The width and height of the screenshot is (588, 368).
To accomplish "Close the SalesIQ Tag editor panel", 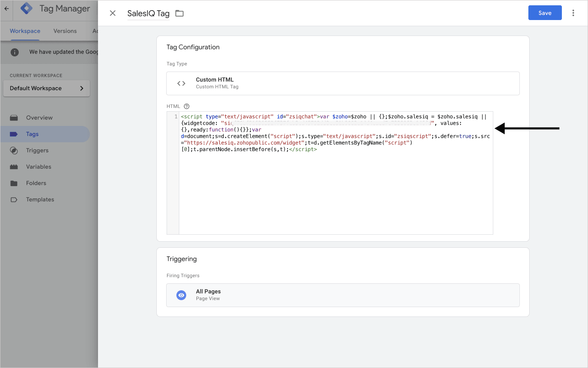I will (x=113, y=13).
